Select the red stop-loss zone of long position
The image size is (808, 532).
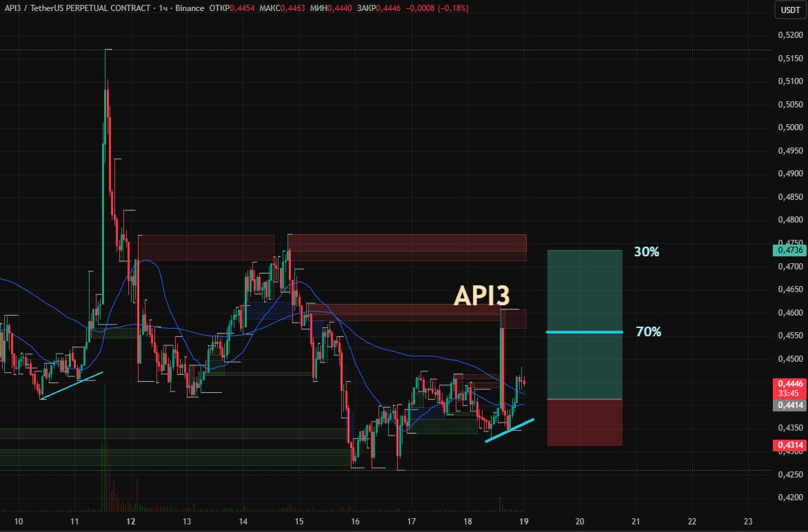click(x=585, y=422)
